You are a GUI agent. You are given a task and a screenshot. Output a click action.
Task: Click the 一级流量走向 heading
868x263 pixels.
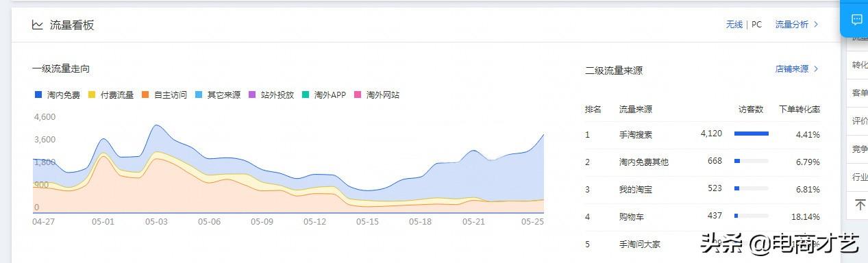tap(60, 68)
